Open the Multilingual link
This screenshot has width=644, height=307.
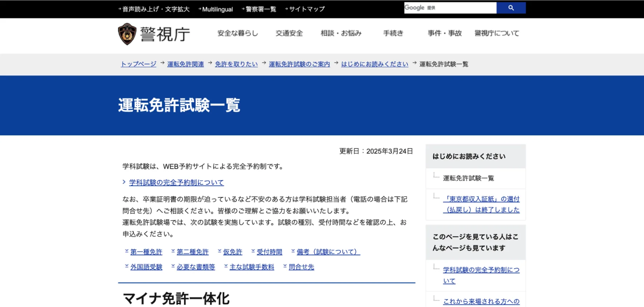217,9
